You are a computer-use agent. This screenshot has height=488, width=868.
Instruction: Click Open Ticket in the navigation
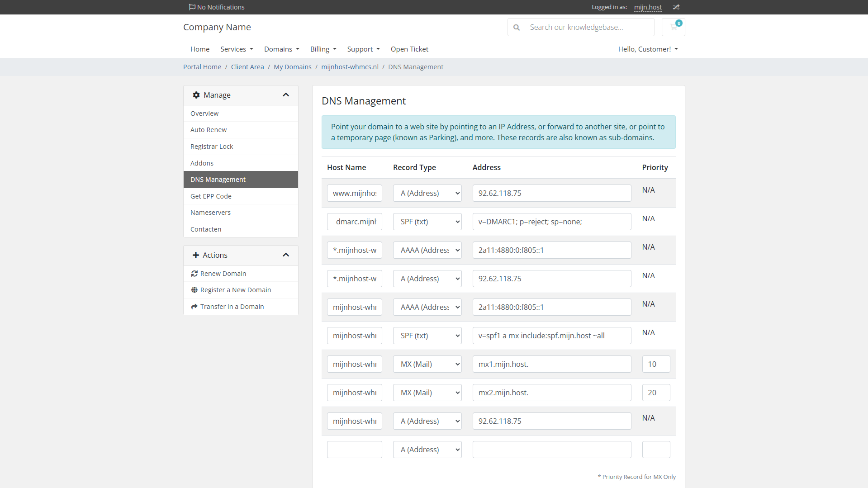point(409,49)
